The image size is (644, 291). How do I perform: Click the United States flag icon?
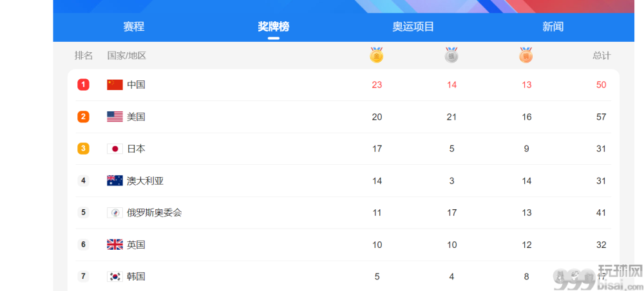(x=115, y=117)
